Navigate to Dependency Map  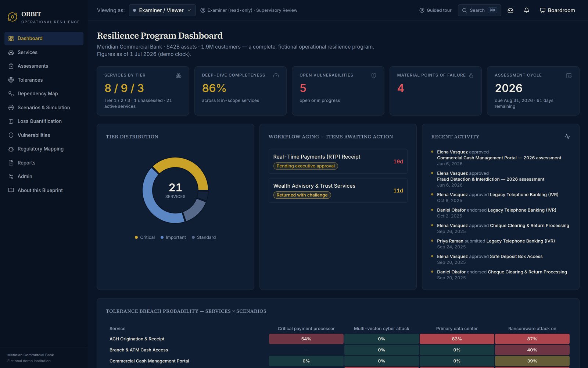point(44,94)
